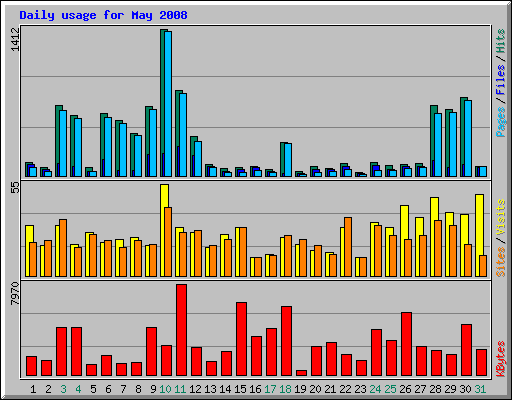The width and height of the screenshot is (512, 400).
Task: Select the day 19 red KBytes bar
Action: click(x=301, y=373)
